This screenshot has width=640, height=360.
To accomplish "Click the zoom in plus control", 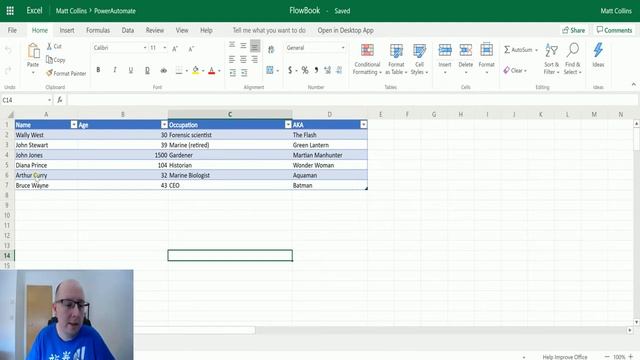I will pyautogui.click(x=631, y=357).
